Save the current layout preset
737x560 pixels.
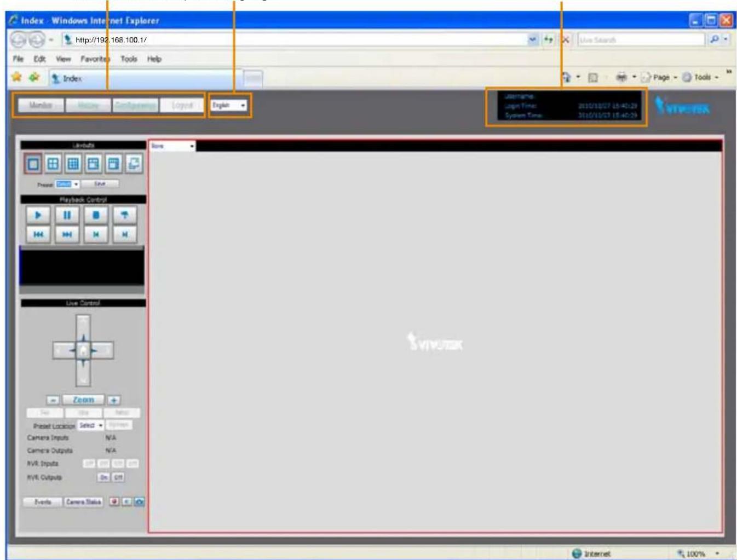pyautogui.click(x=100, y=184)
